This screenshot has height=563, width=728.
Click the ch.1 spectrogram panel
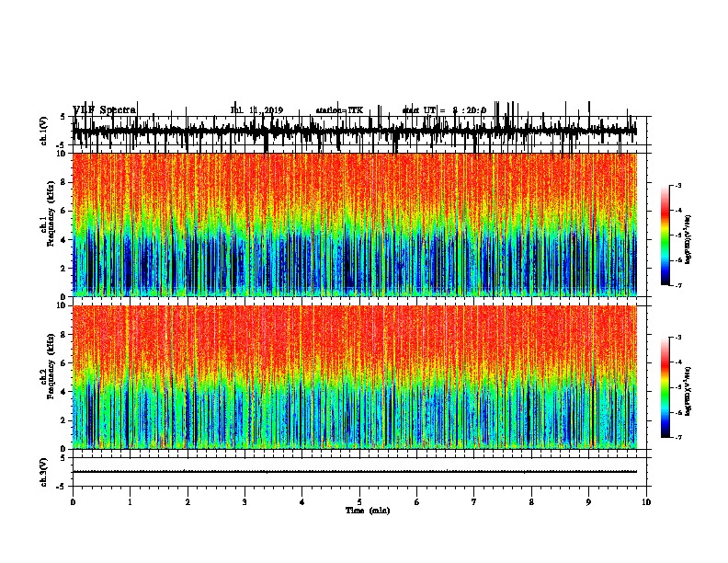355,224
